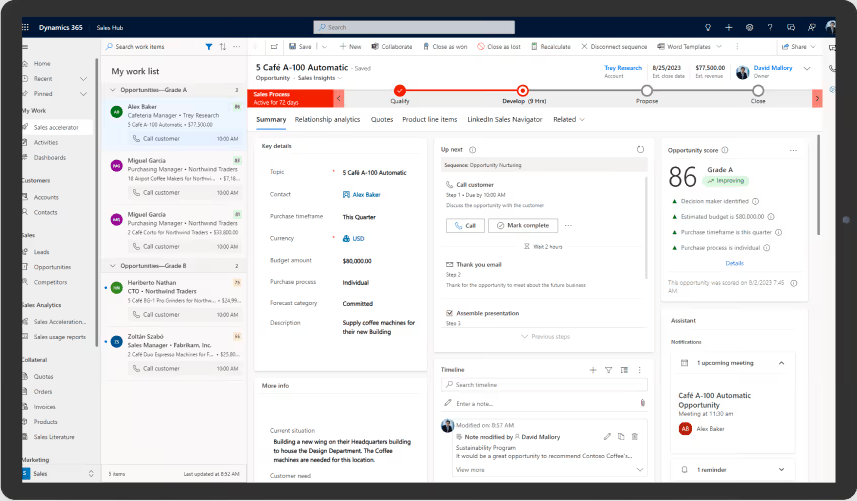Screen dimensions: 857x501
Task: Click the Enter a note field
Action: click(544, 403)
